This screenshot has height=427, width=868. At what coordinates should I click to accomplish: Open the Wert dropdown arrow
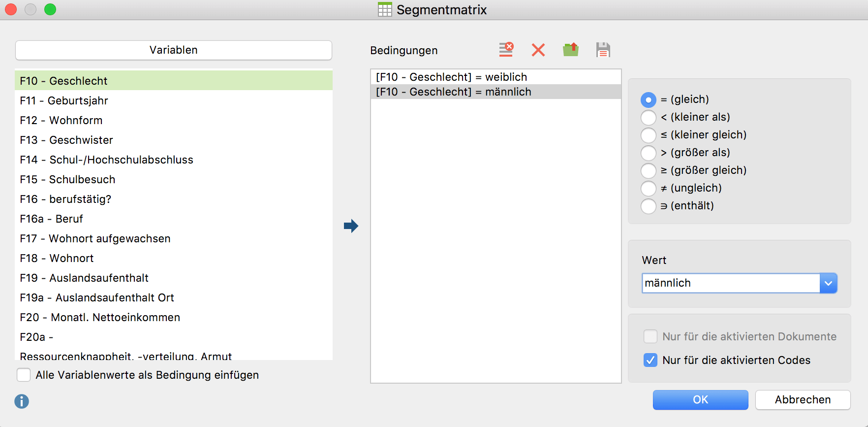click(828, 283)
